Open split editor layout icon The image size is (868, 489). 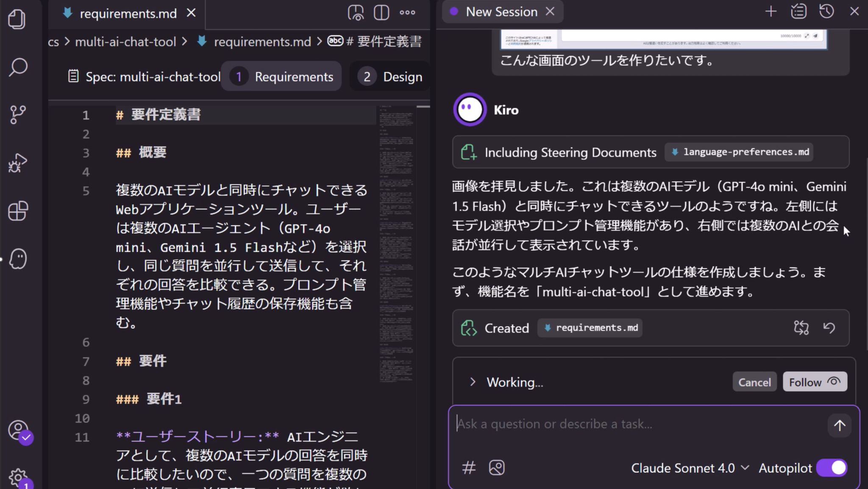pyautogui.click(x=381, y=13)
